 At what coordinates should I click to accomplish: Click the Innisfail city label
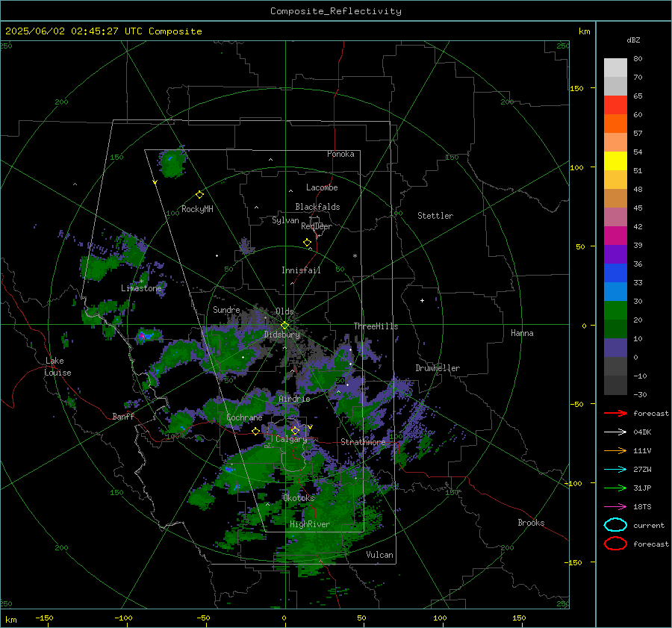click(x=301, y=270)
